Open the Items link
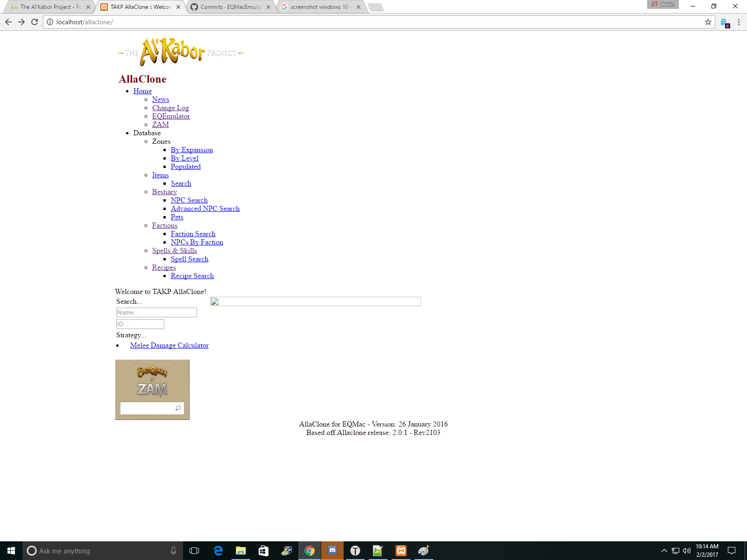The image size is (747, 560). click(x=160, y=175)
